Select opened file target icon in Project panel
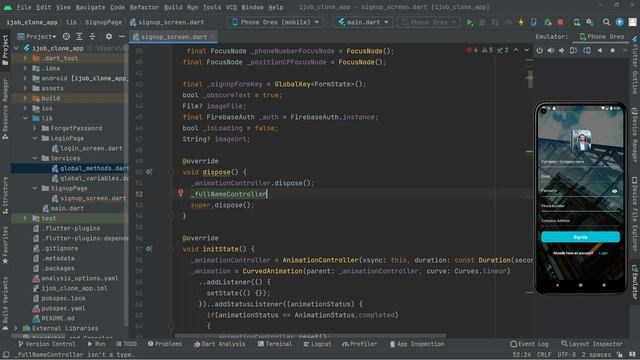The width and height of the screenshot is (640, 360). [x=66, y=37]
